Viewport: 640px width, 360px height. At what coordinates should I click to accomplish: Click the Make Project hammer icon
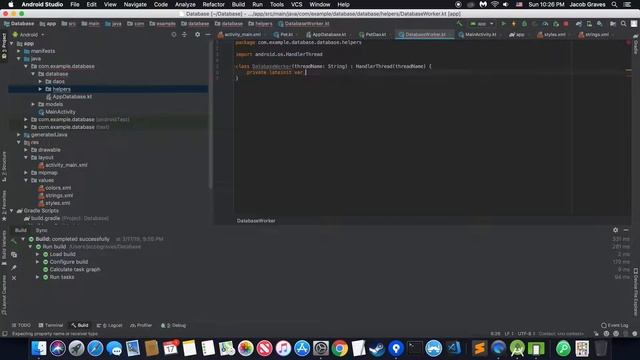[460, 24]
